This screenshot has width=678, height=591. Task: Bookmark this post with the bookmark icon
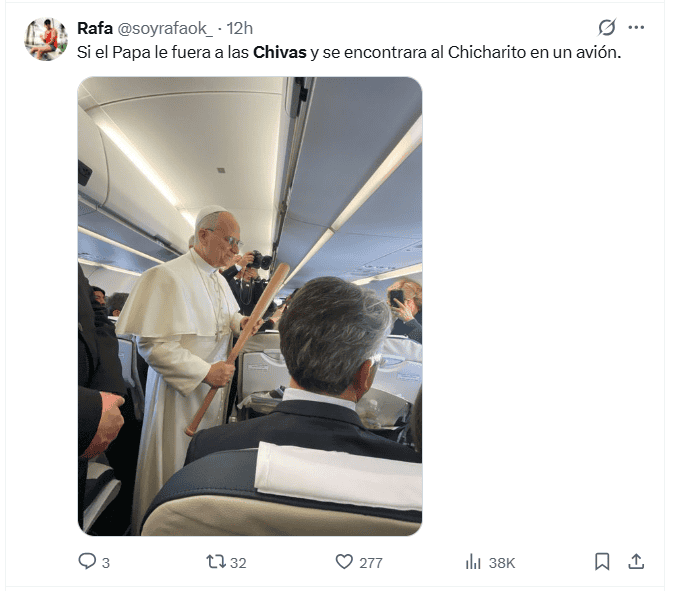pyautogui.click(x=602, y=562)
